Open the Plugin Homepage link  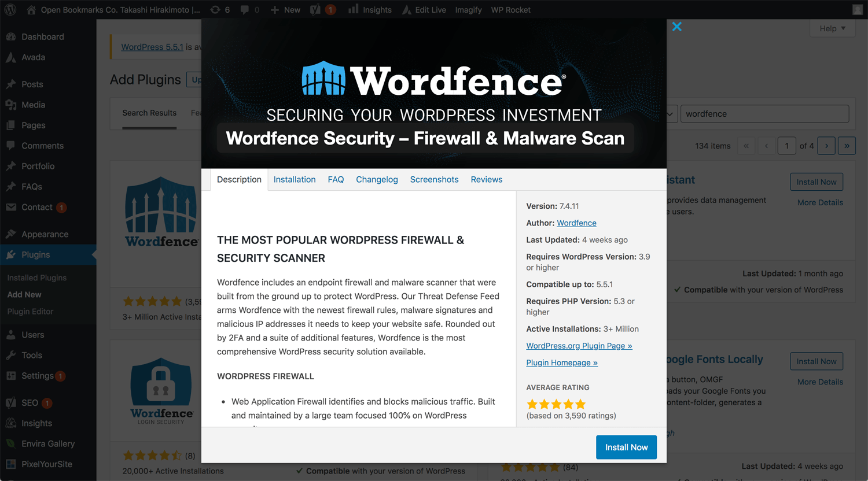tap(562, 362)
